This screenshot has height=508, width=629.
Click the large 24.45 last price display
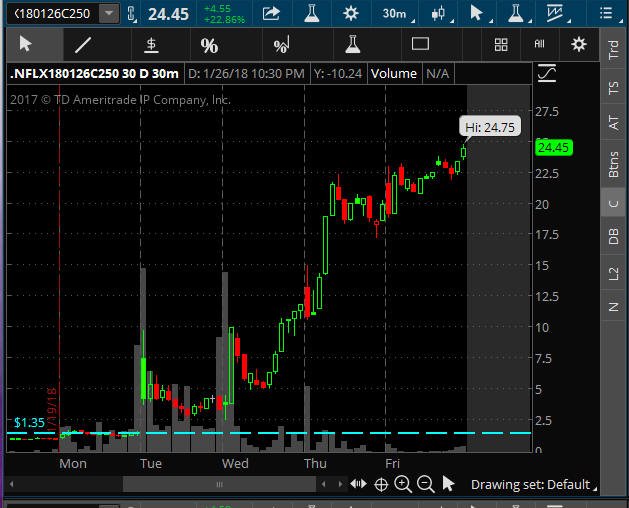(168, 14)
